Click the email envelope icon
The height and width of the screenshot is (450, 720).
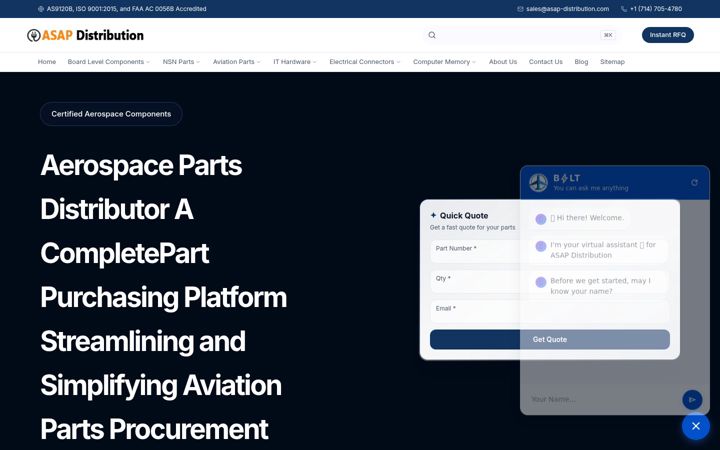point(520,9)
